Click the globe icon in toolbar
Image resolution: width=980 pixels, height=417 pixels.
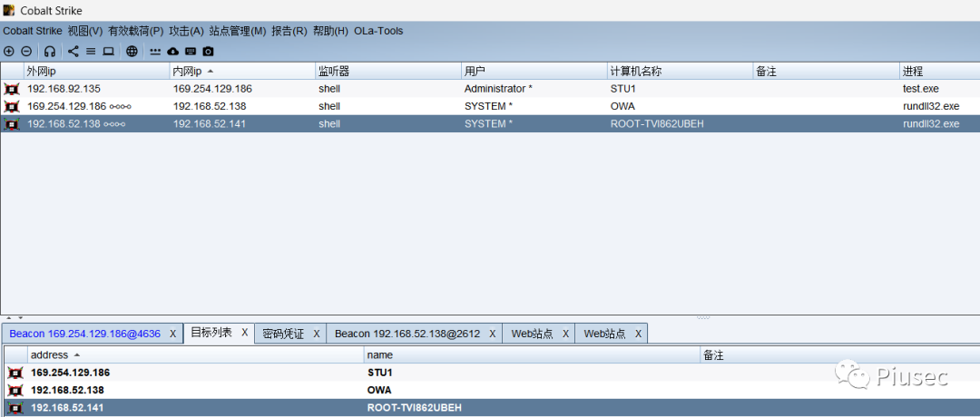pyautogui.click(x=132, y=51)
